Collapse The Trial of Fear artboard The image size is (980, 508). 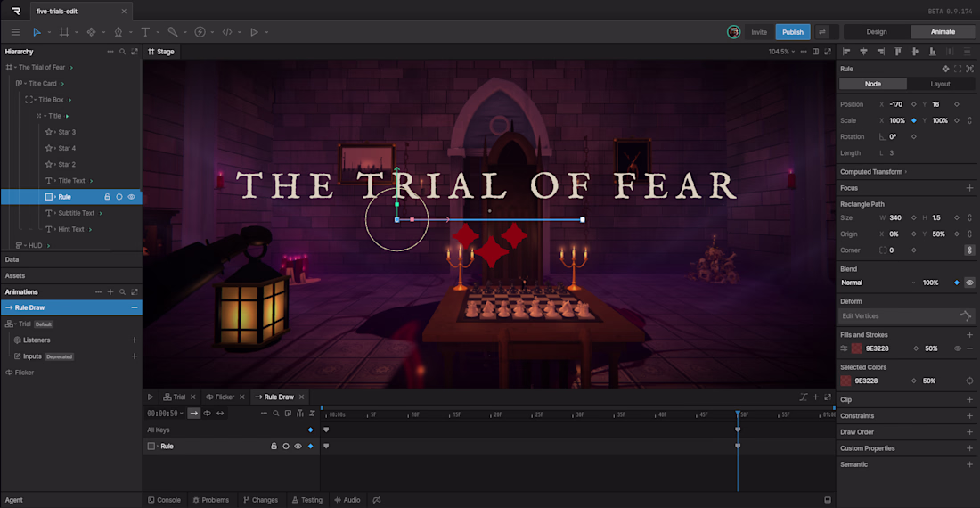(x=16, y=68)
